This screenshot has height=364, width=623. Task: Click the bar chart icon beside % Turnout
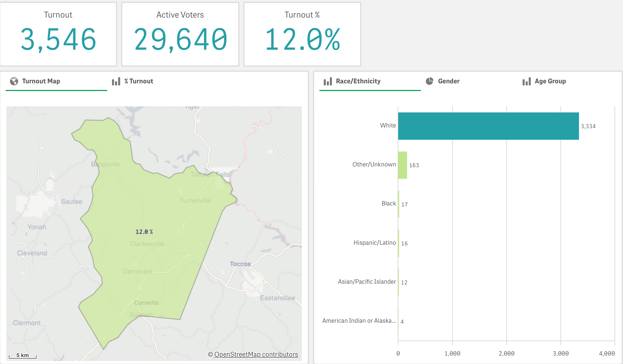tap(116, 82)
